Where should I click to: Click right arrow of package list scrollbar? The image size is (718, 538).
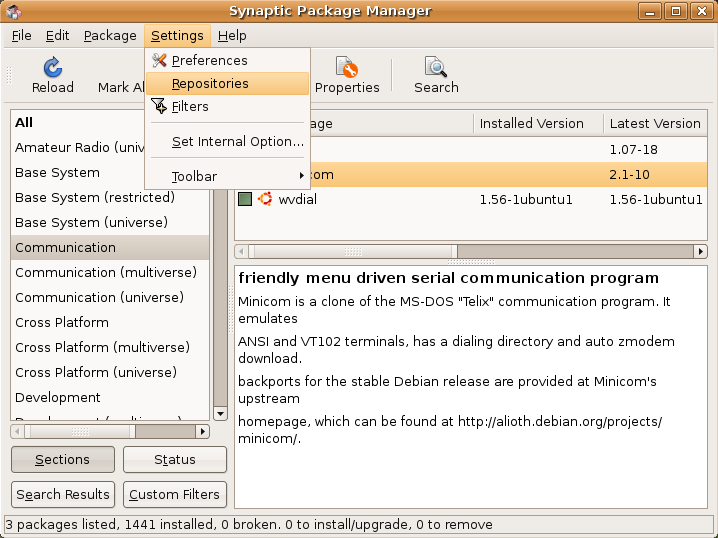coord(701,251)
